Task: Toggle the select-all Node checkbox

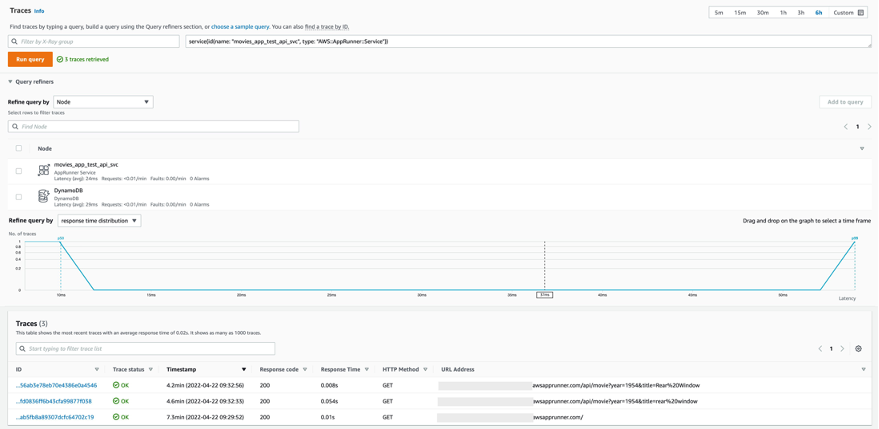Action: [x=19, y=149]
